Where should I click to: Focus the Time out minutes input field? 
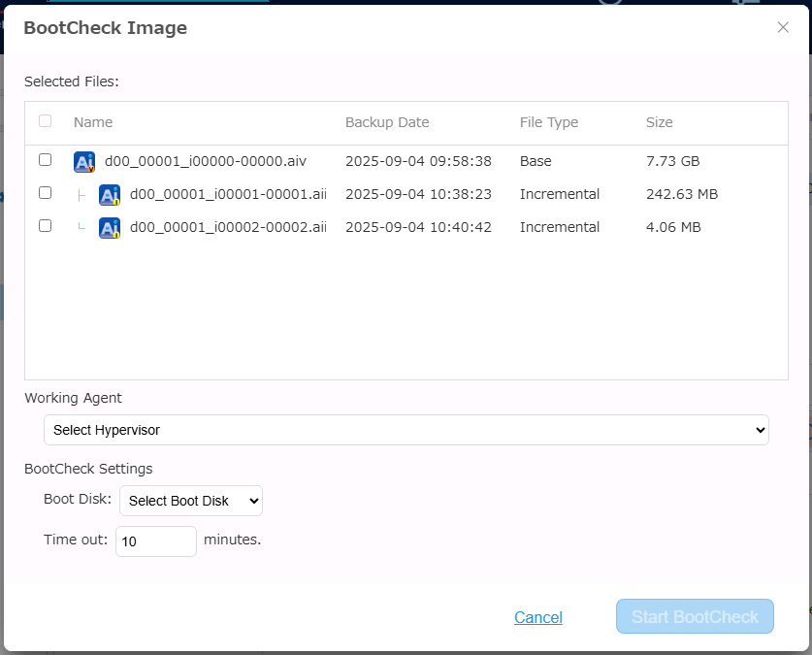pos(155,541)
